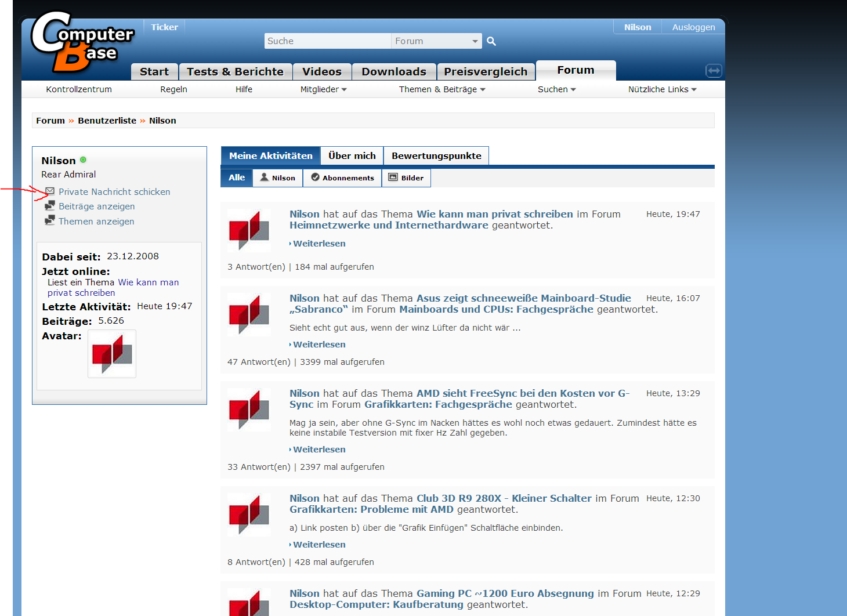
Task: Switch to the Meine Aktivitäten tab
Action: tap(270, 155)
